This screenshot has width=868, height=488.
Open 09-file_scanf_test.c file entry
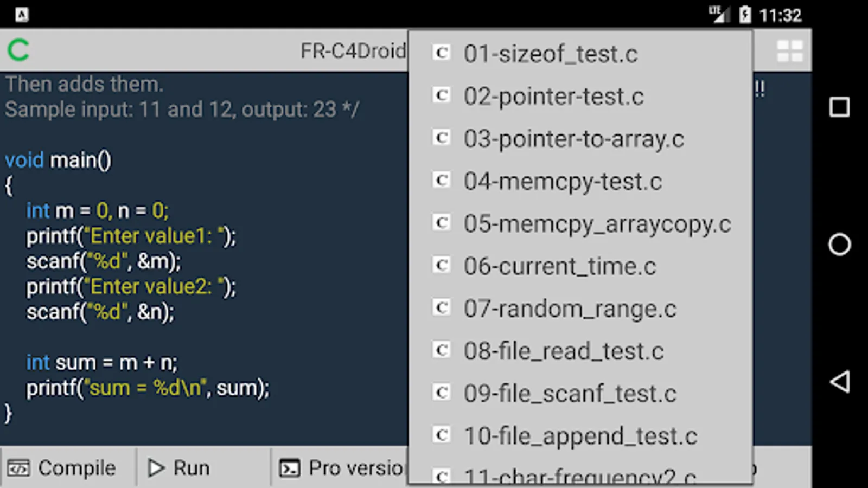click(570, 393)
